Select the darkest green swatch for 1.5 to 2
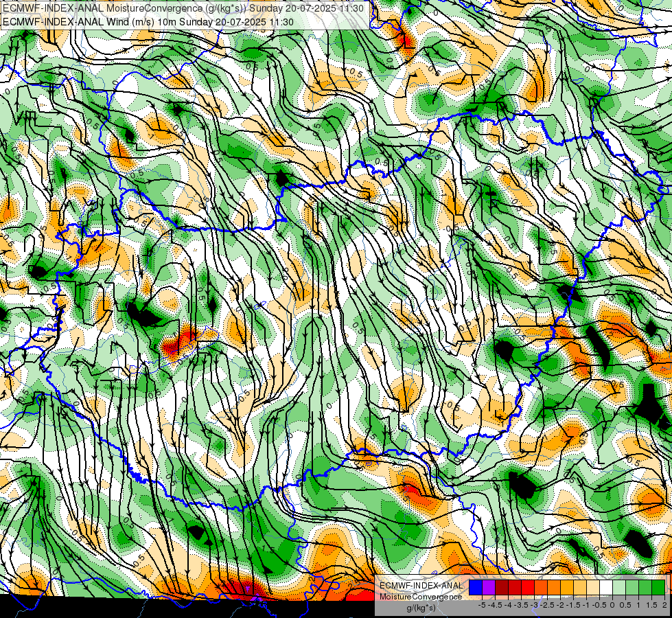 (x=658, y=588)
